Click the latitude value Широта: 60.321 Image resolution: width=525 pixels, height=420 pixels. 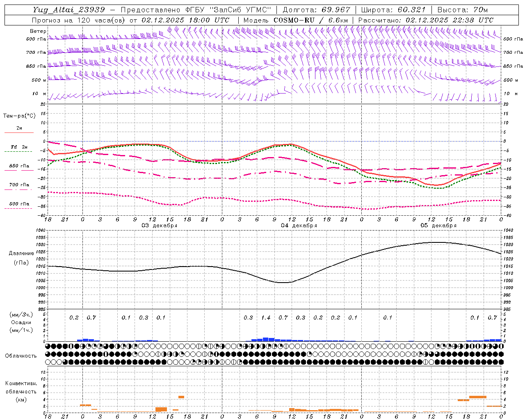click(x=394, y=10)
